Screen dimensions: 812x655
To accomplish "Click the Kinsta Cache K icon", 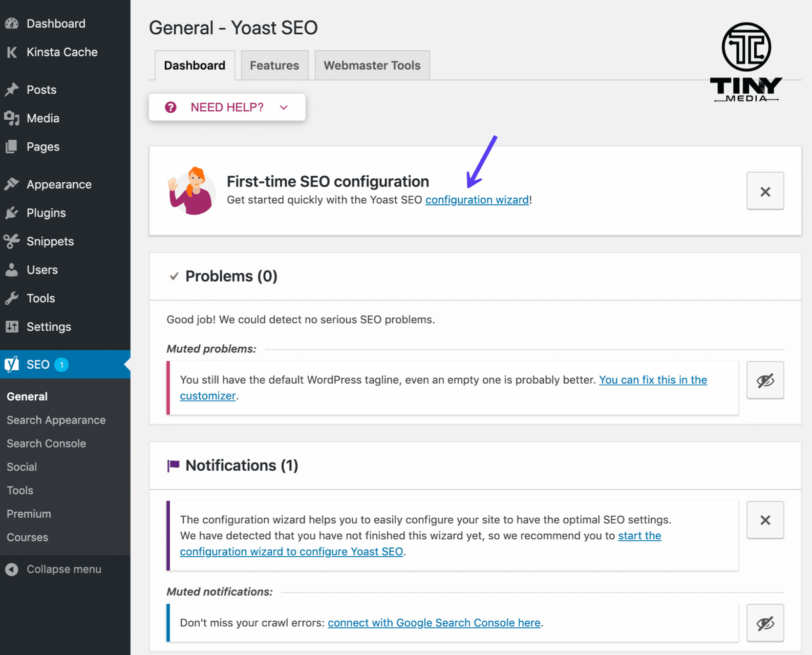I will point(12,52).
